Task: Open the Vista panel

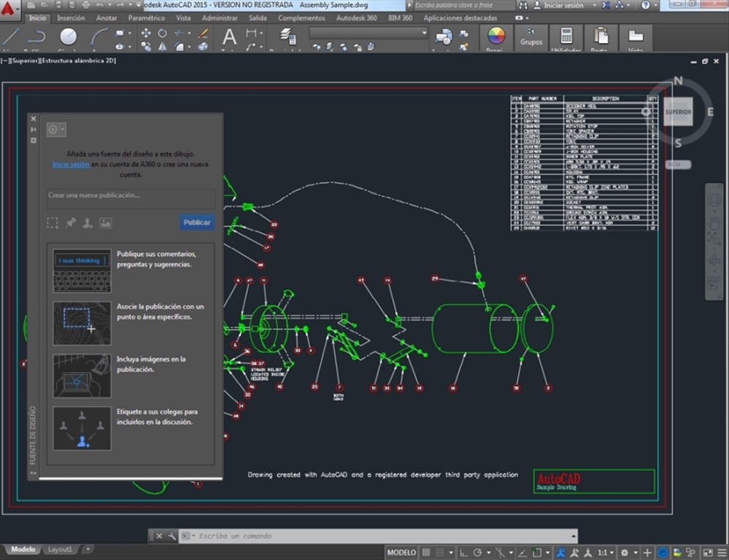Action: point(635,37)
